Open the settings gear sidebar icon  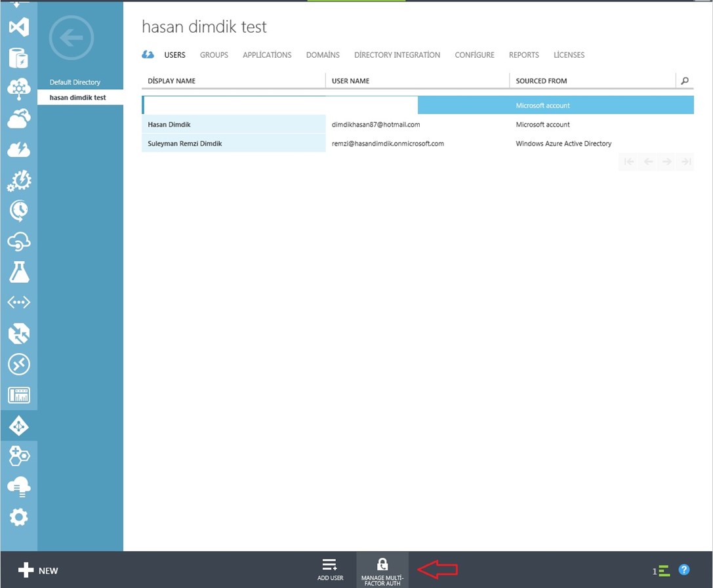(18, 518)
